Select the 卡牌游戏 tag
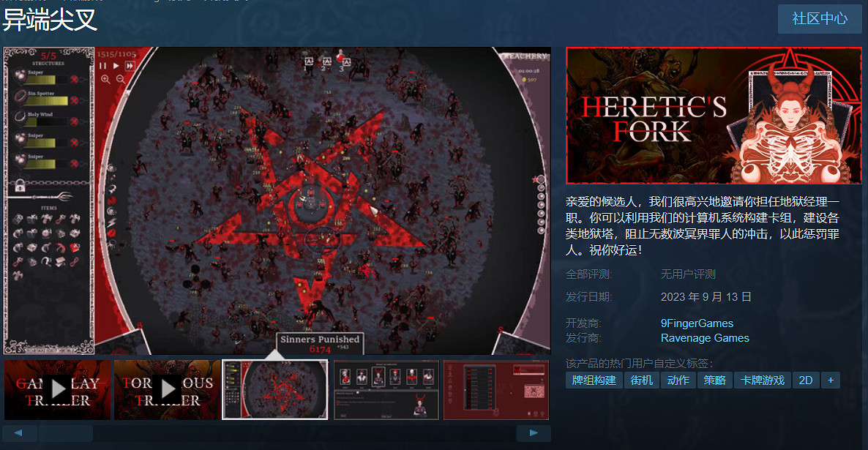 762,380
